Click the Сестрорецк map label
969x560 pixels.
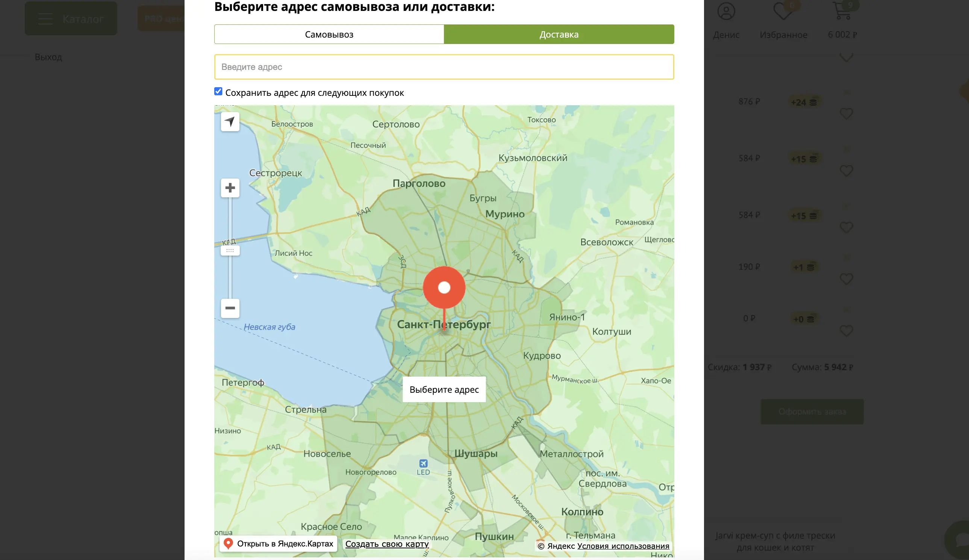[x=275, y=173]
